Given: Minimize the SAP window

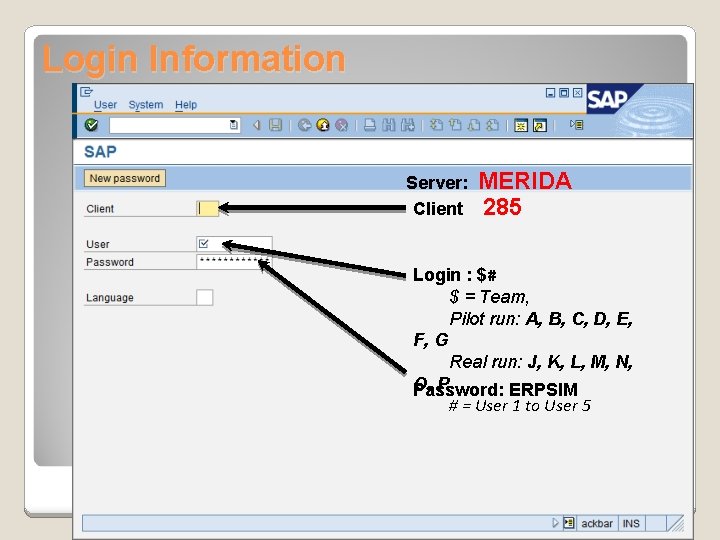Looking at the screenshot, I should tap(550, 93).
